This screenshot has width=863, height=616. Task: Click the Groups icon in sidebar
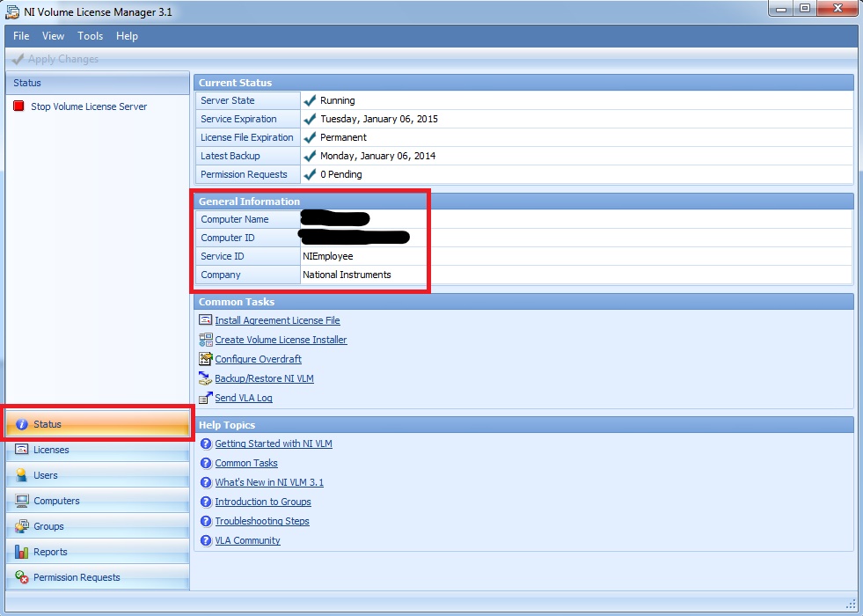(x=21, y=525)
